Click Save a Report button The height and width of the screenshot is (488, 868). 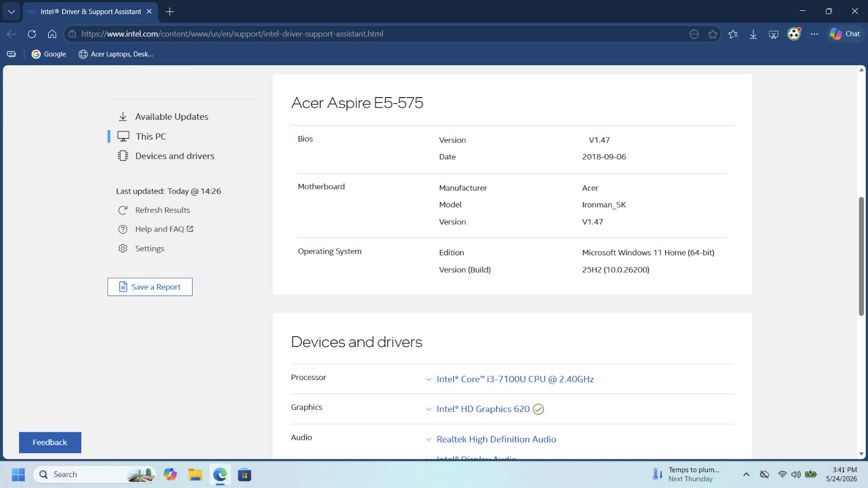[x=150, y=287]
